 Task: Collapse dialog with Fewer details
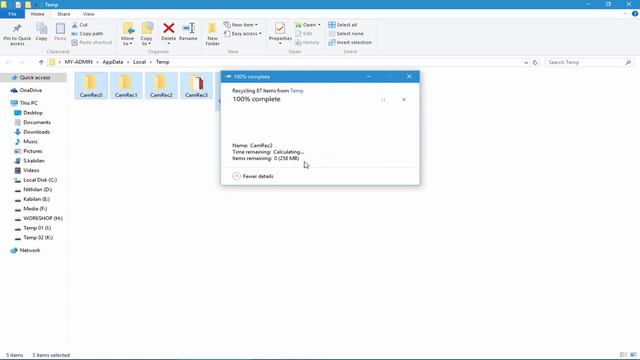[253, 176]
